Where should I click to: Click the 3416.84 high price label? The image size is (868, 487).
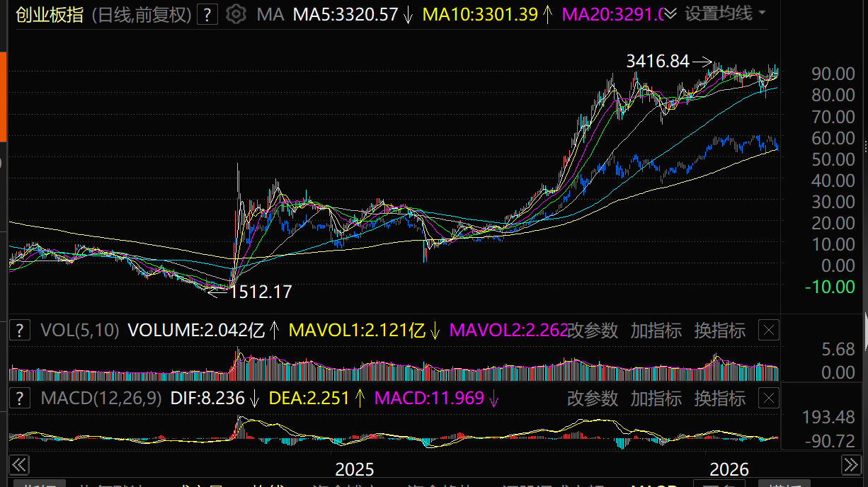[658, 62]
